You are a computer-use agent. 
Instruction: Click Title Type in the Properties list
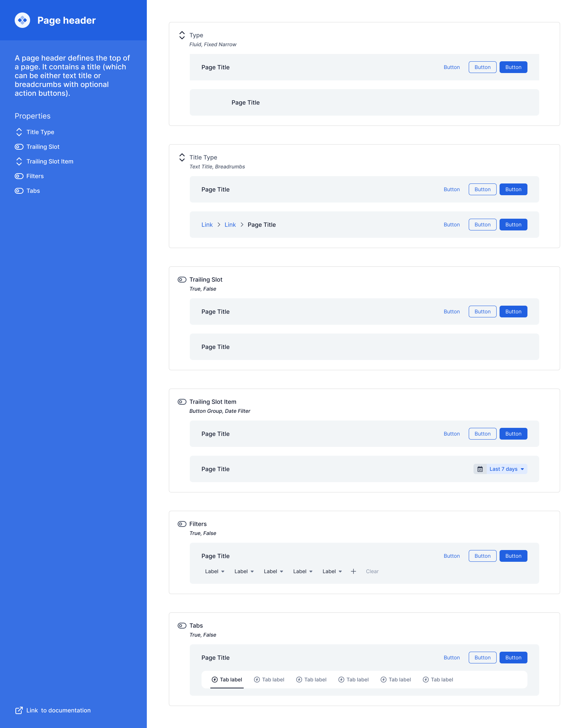[x=40, y=132]
